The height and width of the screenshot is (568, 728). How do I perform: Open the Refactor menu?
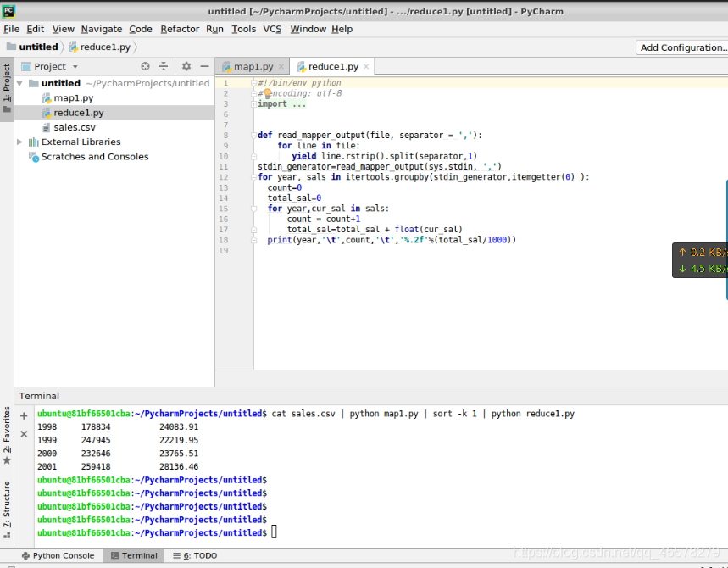[180, 29]
